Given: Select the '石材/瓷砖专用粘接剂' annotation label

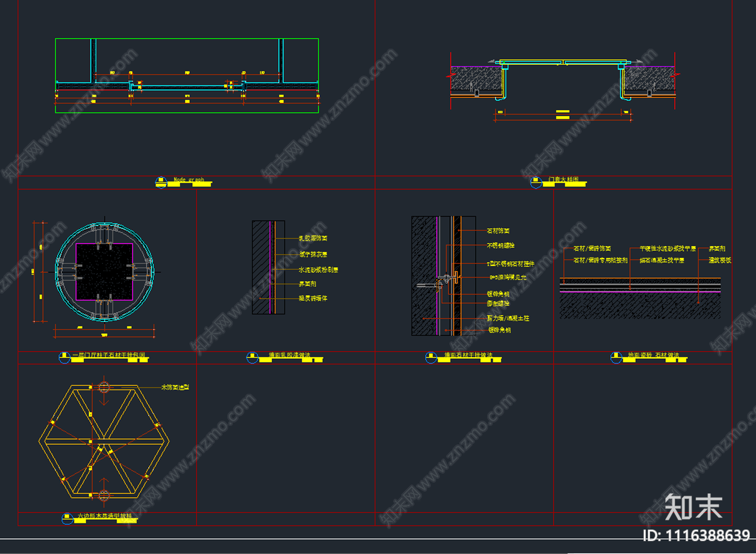Looking at the screenshot, I should click(601, 260).
